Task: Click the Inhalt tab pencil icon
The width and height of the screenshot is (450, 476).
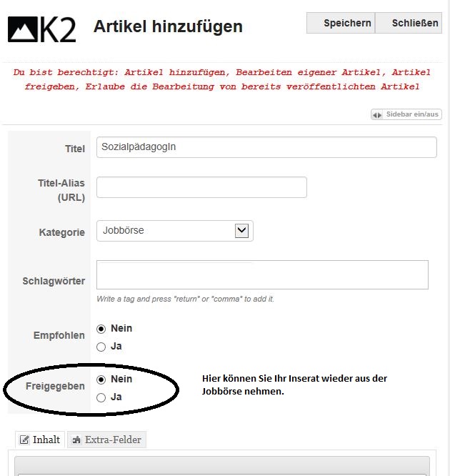Action: click(24, 440)
